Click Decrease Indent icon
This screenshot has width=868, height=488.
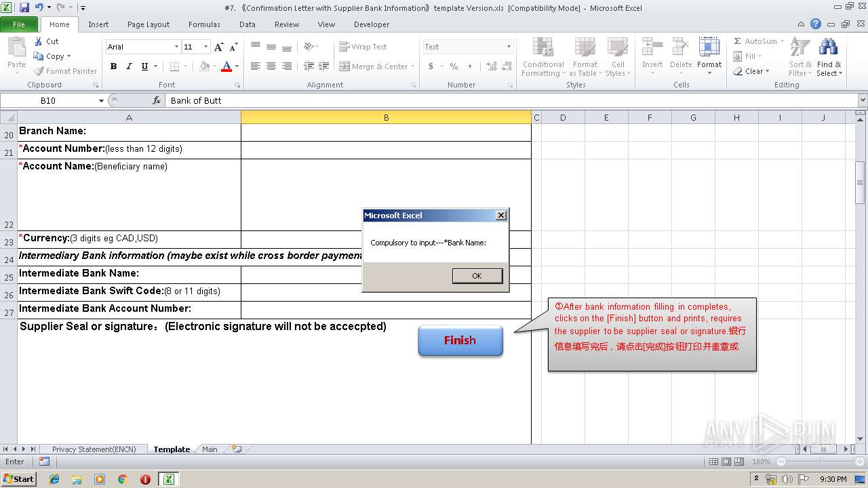309,66
